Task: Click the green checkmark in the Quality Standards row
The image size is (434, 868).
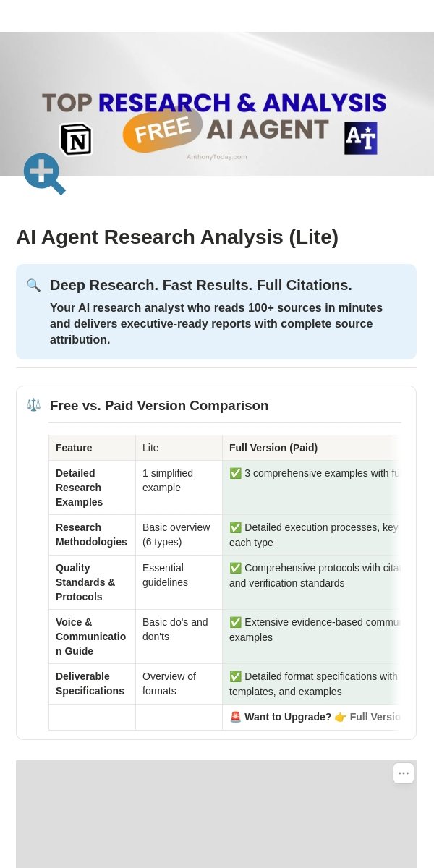Action: point(236,568)
